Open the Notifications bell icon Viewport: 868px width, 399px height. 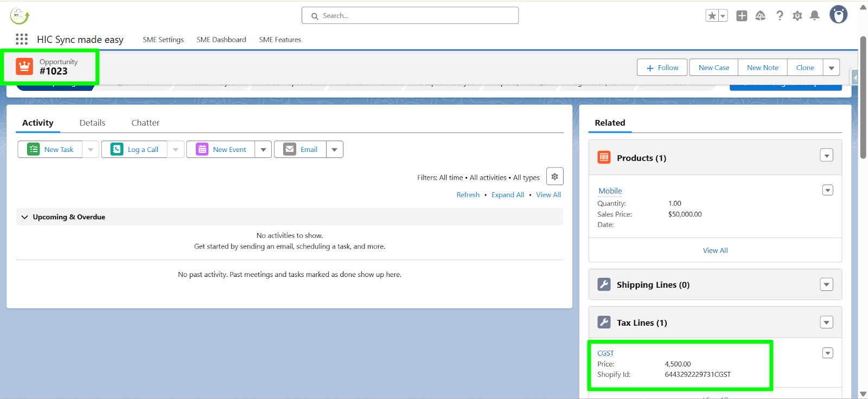pos(814,16)
